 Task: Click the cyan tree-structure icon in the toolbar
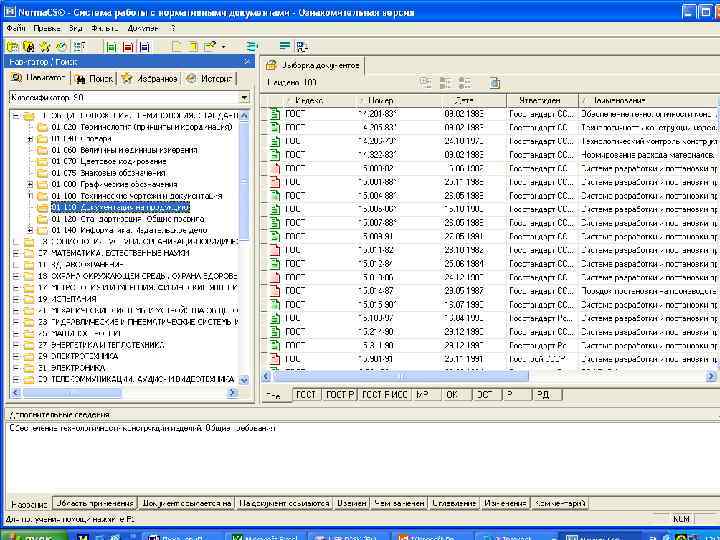click(x=252, y=46)
